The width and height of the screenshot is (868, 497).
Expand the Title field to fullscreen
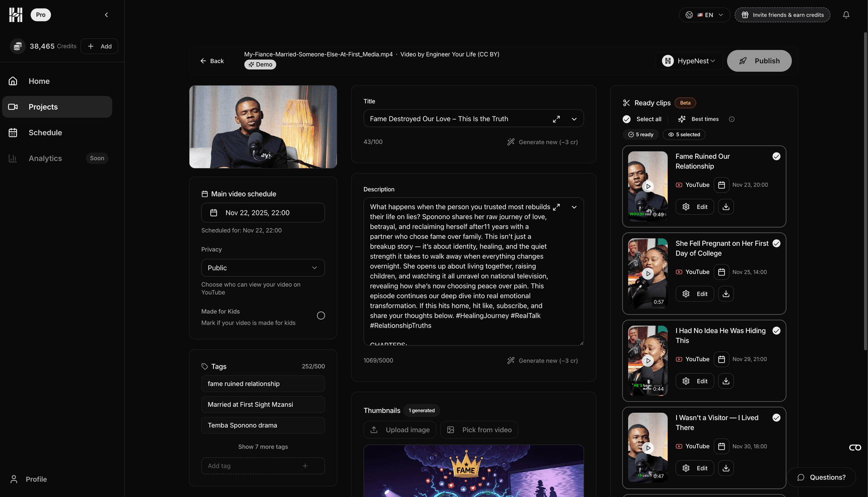point(556,119)
